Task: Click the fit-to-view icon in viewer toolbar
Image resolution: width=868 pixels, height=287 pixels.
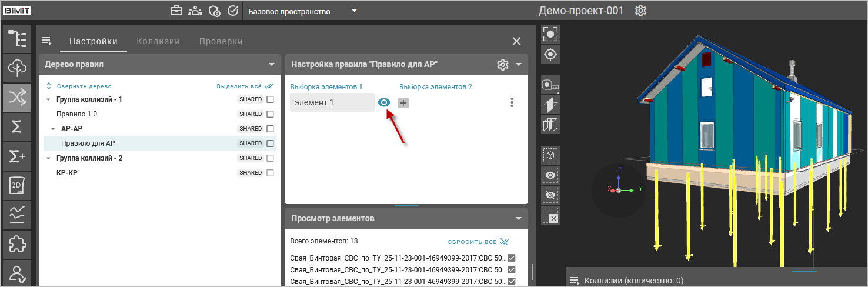Action: click(550, 34)
